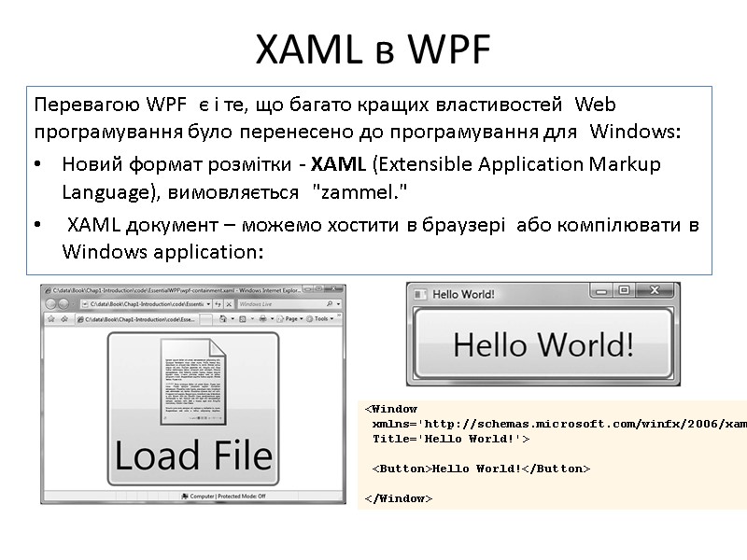Maximize the Hello World window
The width and height of the screenshot is (747, 560).
[x=624, y=290]
